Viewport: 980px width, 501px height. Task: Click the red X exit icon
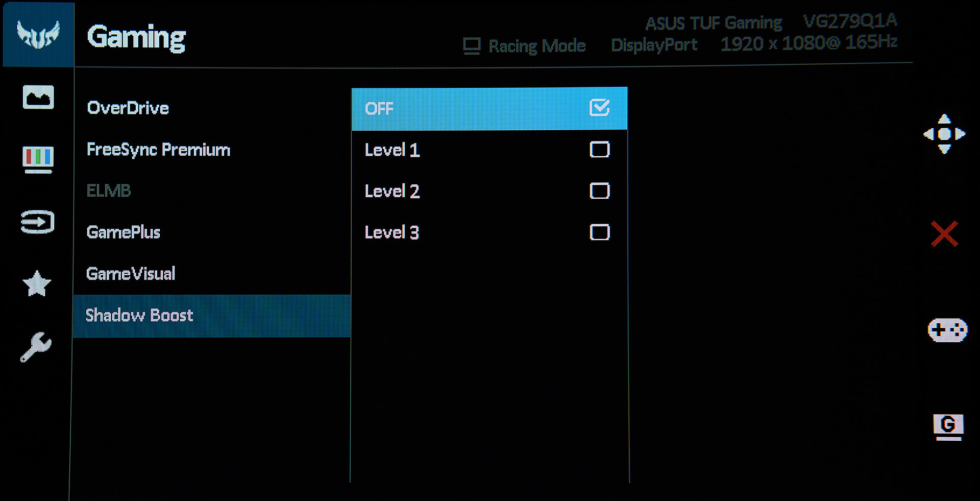(944, 234)
